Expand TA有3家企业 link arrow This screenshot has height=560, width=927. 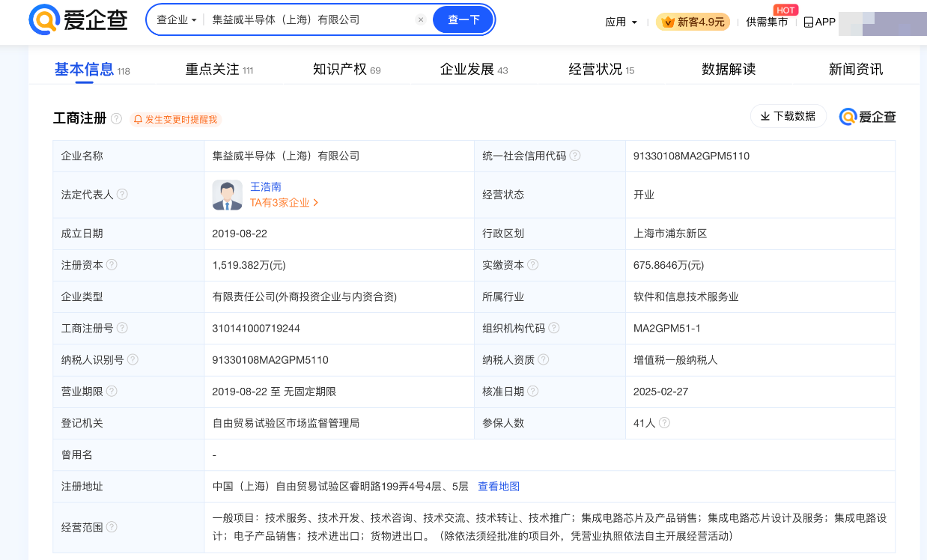[x=316, y=203]
